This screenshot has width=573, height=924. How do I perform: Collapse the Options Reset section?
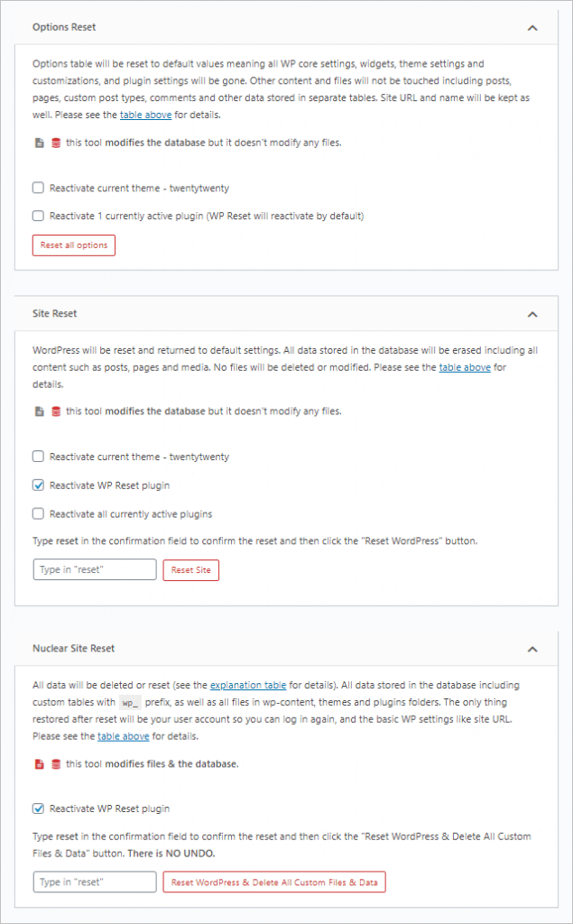[x=532, y=27]
